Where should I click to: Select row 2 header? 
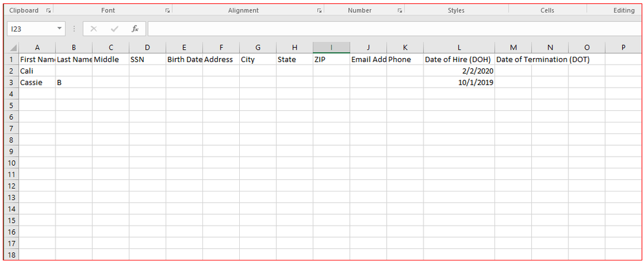(11, 71)
